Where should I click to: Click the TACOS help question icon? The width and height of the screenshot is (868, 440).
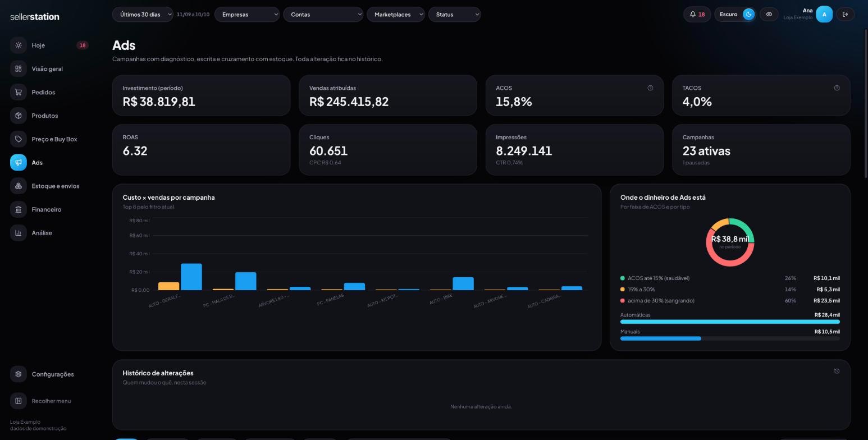[837, 88]
